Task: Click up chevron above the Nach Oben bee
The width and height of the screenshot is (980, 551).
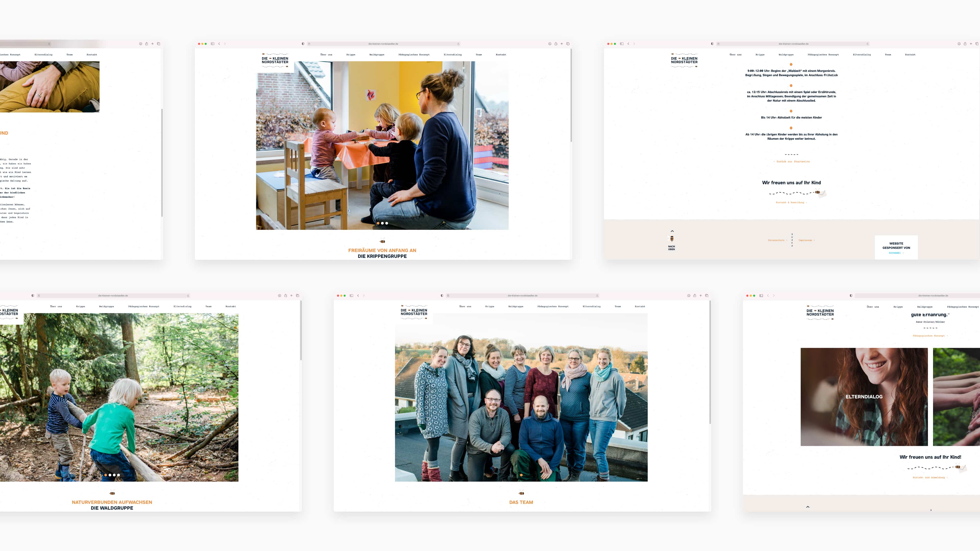Action: (x=672, y=231)
